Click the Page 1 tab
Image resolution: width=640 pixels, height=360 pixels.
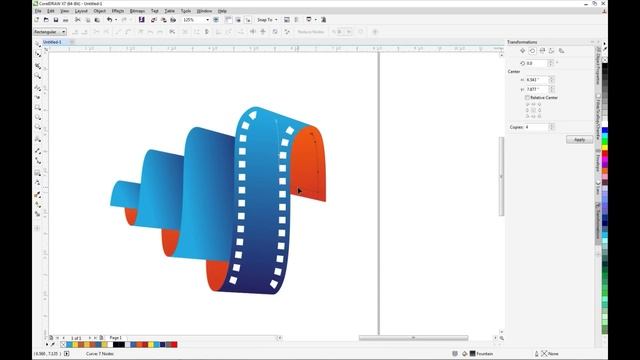tap(116, 338)
